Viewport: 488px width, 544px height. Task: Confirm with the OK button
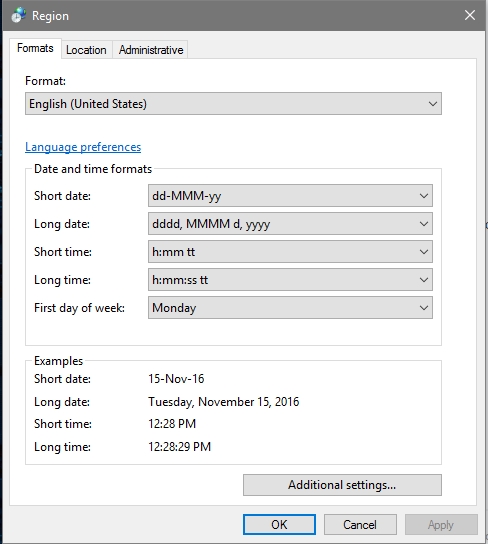279,525
